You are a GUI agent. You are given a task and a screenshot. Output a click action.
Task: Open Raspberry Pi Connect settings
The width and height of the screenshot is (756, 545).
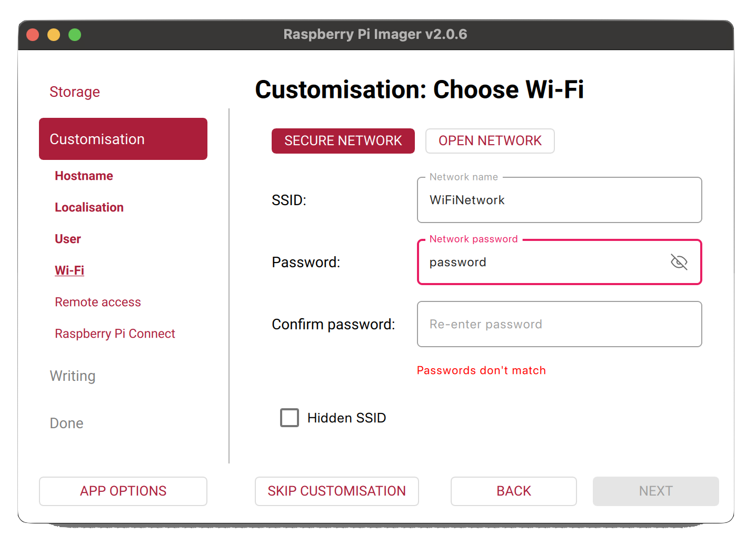pyautogui.click(x=115, y=333)
